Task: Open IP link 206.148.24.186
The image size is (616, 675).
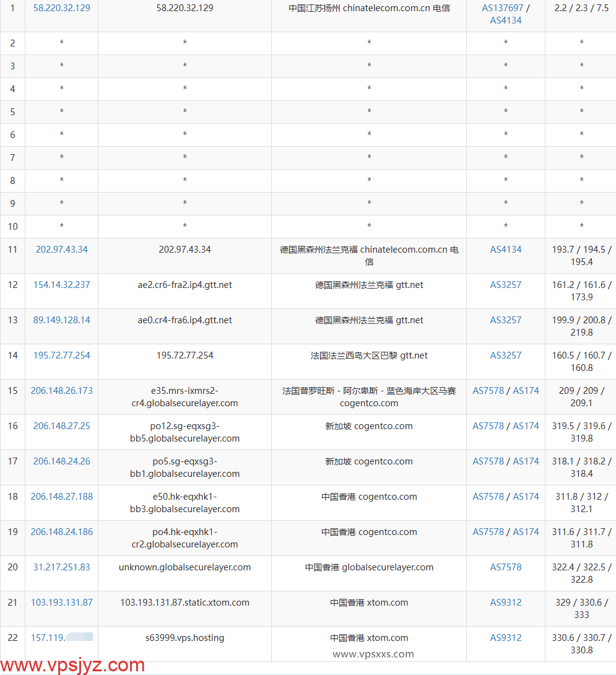Action: point(61,532)
